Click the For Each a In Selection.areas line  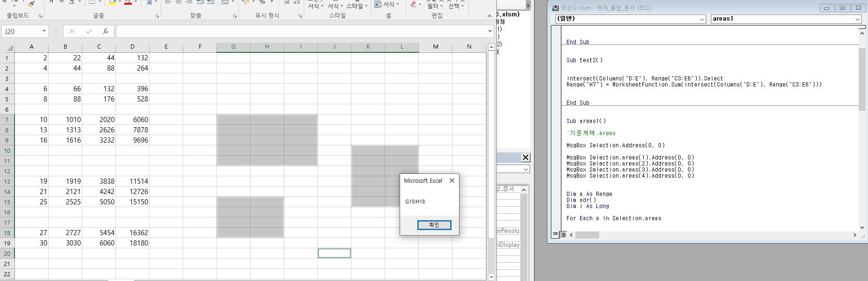pos(614,218)
